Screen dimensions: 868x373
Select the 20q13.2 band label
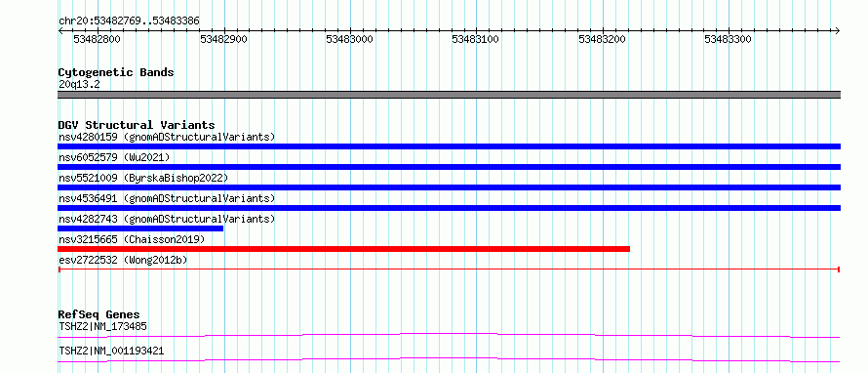click(79, 85)
